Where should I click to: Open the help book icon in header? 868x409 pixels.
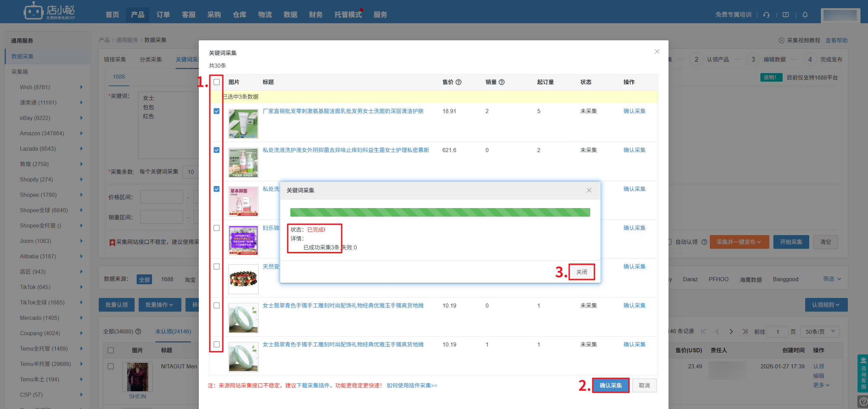pos(786,15)
